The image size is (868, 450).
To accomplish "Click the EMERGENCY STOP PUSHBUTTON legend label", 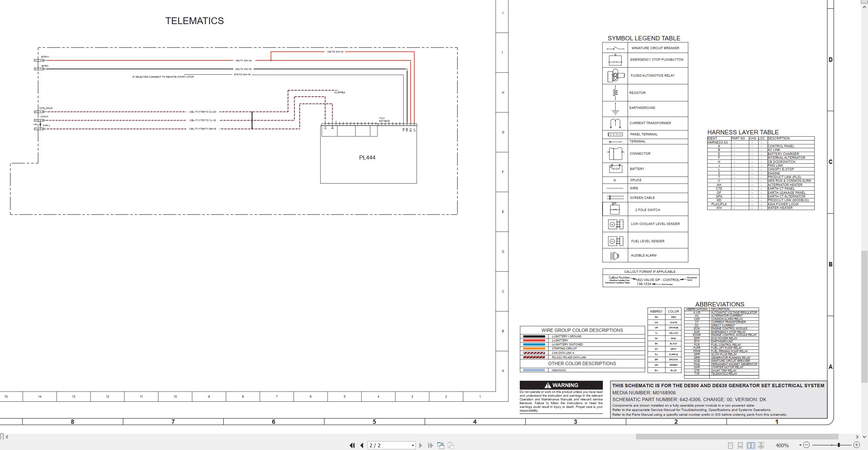I will click(657, 60).
